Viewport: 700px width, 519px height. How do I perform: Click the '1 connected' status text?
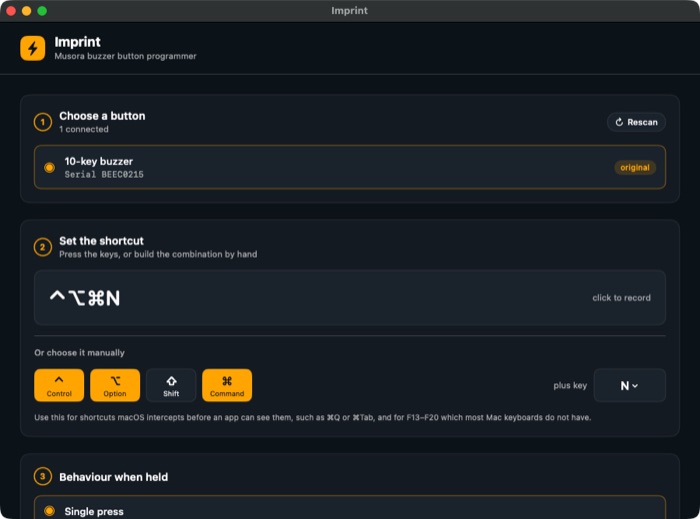coord(84,129)
